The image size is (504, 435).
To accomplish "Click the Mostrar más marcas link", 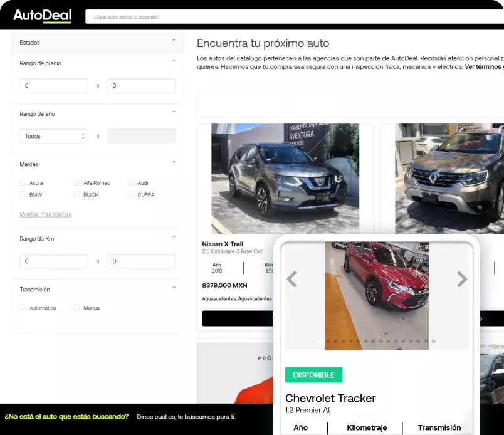I will [x=45, y=214].
